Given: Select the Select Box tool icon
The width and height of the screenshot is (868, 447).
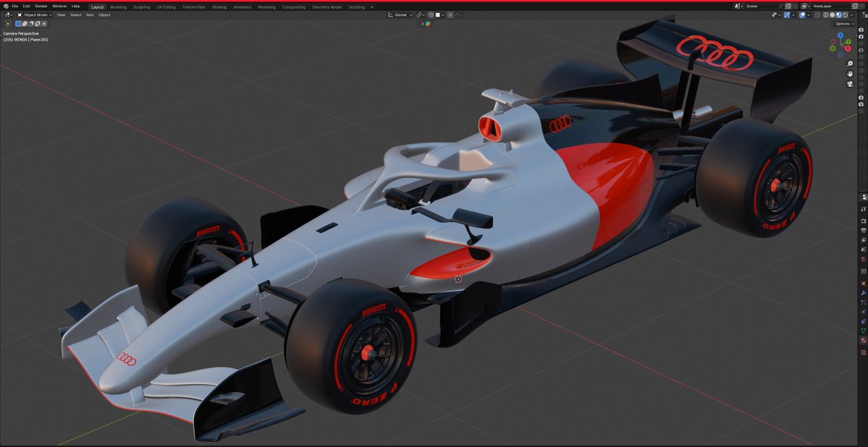Looking at the screenshot, I should [8, 24].
